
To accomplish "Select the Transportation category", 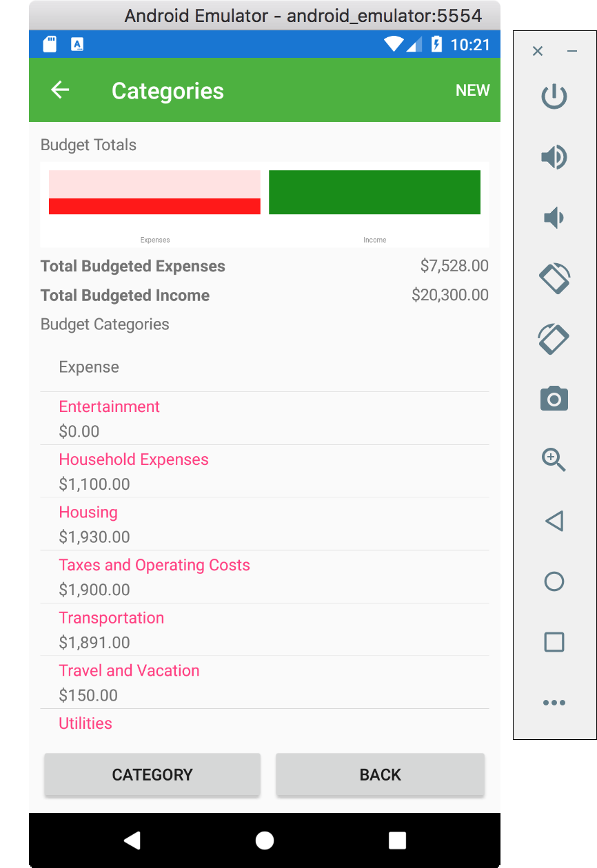I will pos(265,630).
